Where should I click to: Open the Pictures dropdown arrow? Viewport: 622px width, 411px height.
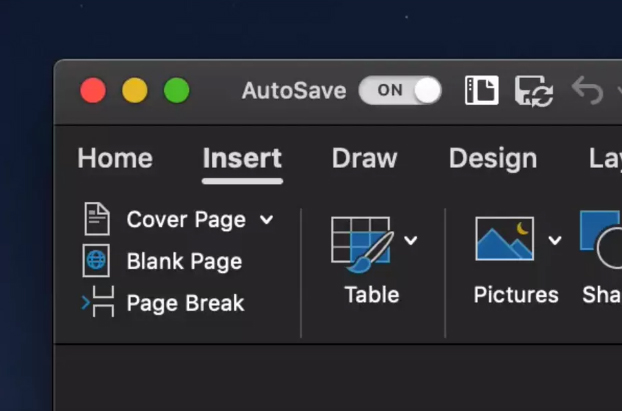554,240
